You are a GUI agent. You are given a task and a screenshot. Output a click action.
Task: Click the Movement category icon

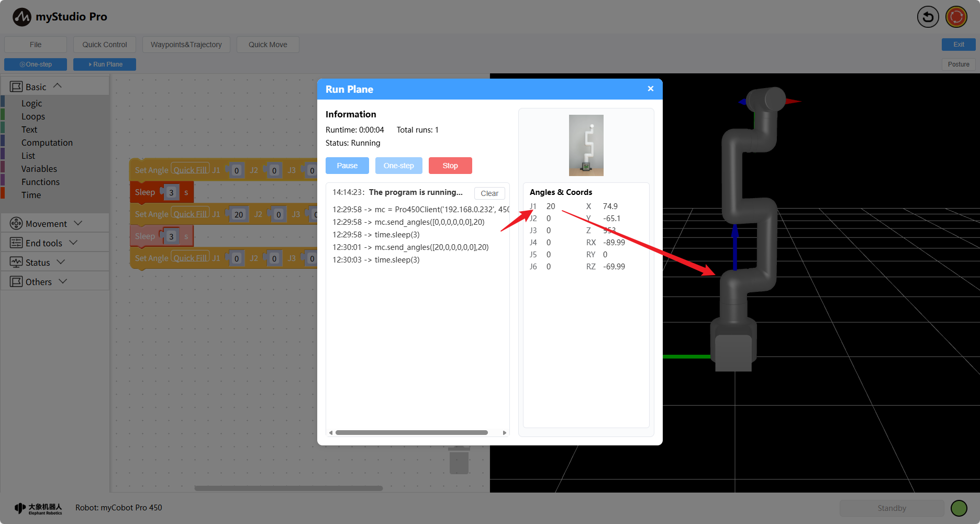point(16,224)
